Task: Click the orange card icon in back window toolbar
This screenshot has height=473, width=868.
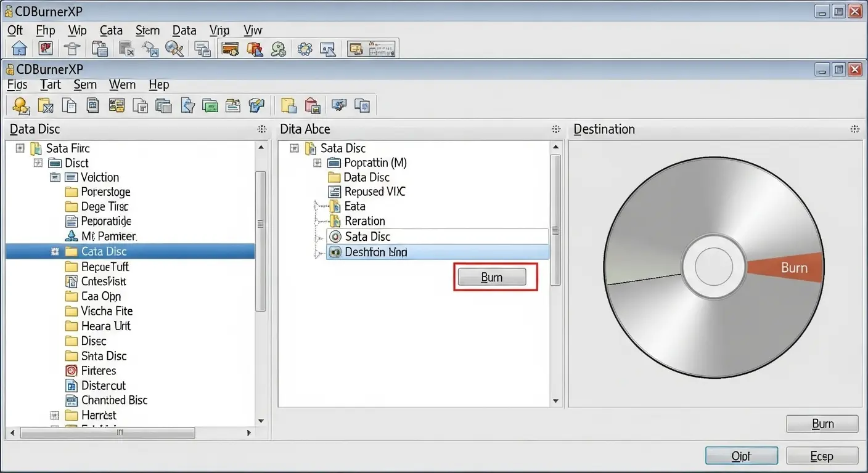Action: (231, 49)
